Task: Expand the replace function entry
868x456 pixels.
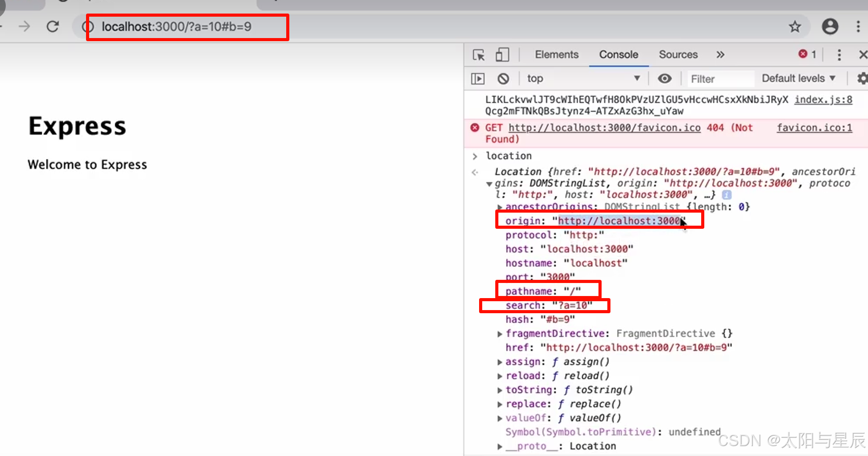Action: tap(500, 404)
